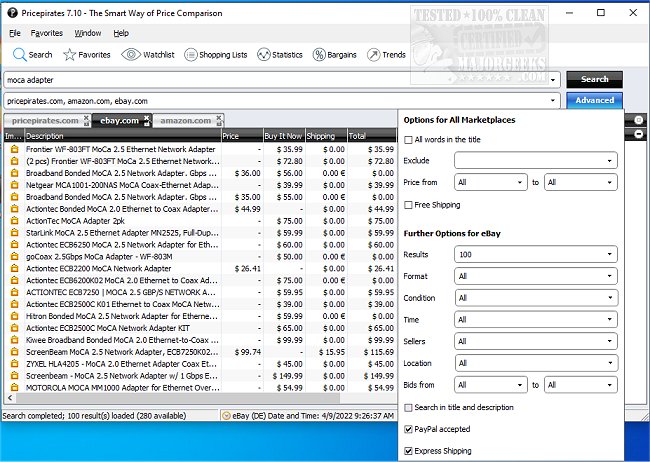Close the amazon.com tab
The width and height of the screenshot is (650, 462).
coord(219,117)
